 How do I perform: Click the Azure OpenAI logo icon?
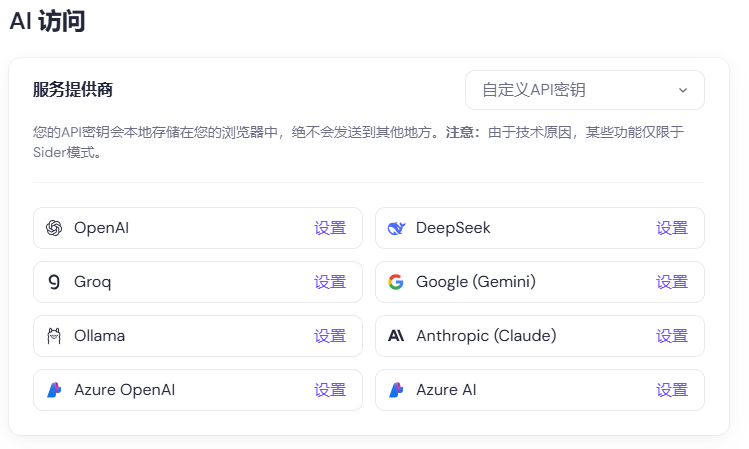[54, 390]
